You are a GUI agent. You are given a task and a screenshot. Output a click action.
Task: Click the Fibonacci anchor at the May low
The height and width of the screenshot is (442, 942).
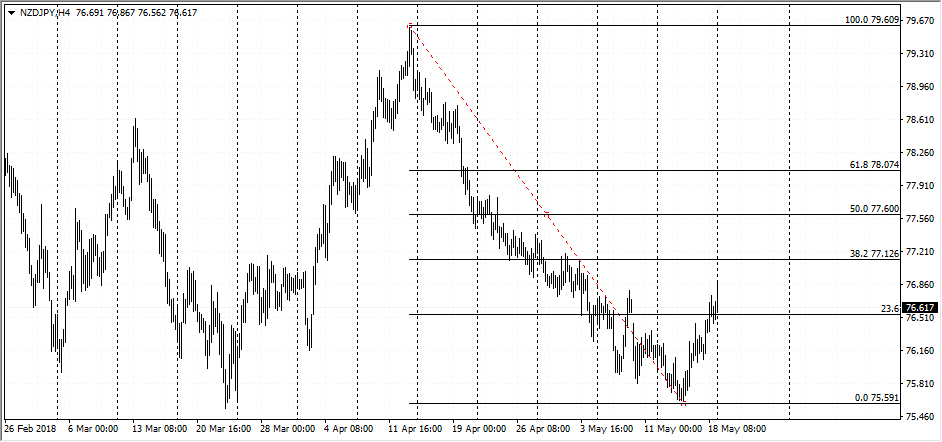click(683, 402)
